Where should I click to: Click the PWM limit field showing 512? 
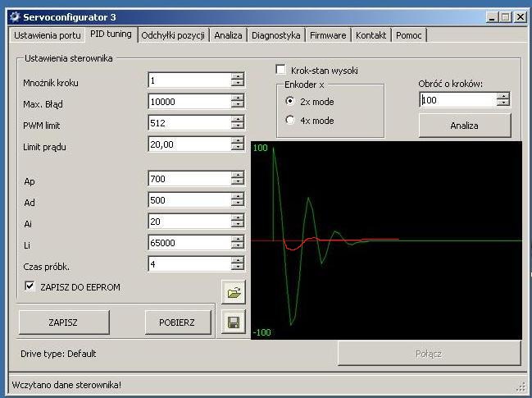(x=189, y=123)
